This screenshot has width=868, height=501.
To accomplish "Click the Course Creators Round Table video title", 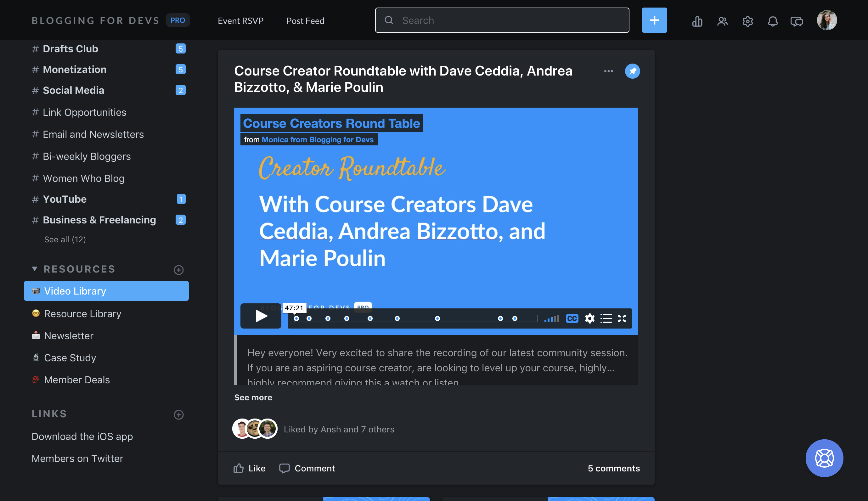I will coord(331,123).
